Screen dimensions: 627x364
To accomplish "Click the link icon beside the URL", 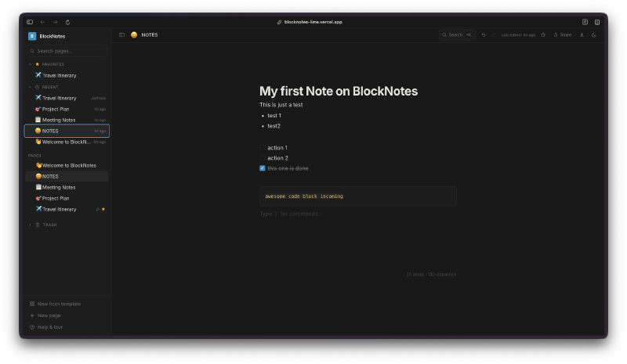I will coord(279,22).
